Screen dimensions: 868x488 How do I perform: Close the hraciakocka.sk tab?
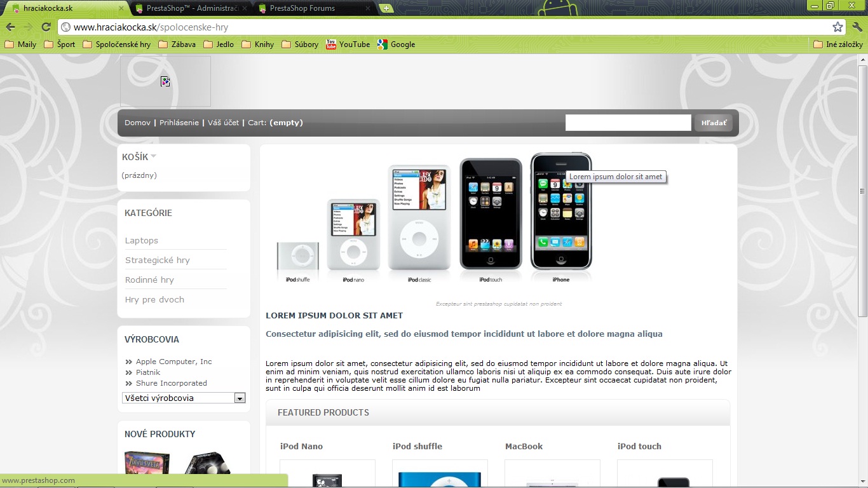[x=121, y=8]
